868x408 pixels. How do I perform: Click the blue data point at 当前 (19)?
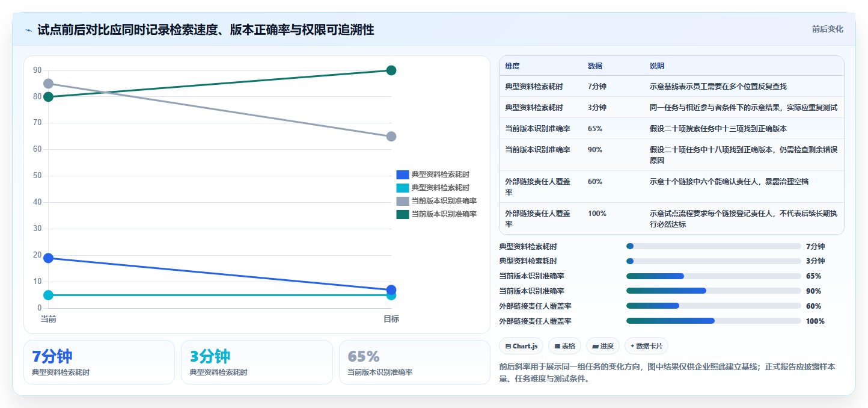tap(48, 258)
